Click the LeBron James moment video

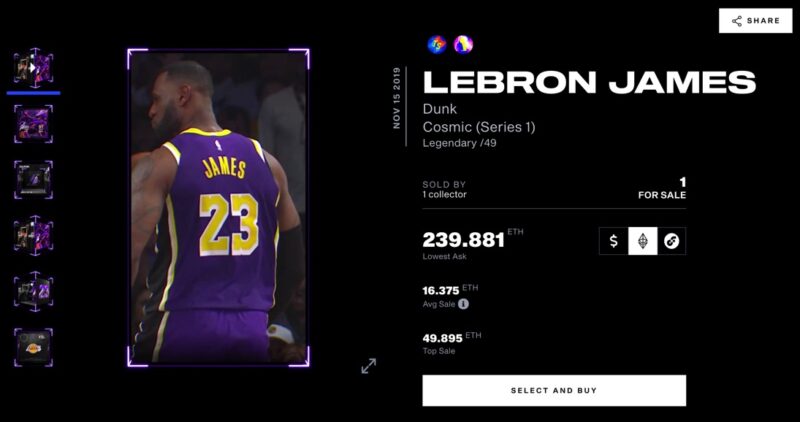(x=218, y=208)
